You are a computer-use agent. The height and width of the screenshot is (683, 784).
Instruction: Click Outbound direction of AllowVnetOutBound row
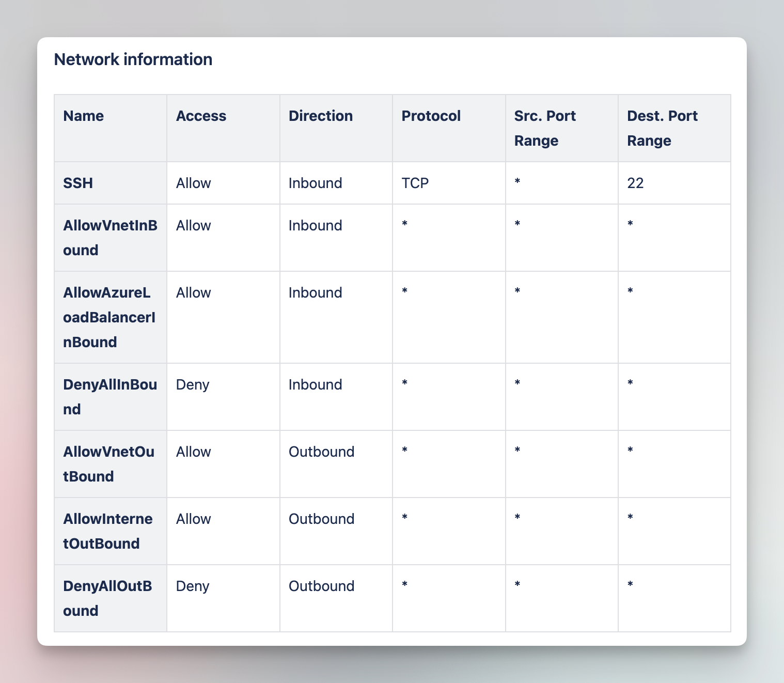(x=321, y=452)
